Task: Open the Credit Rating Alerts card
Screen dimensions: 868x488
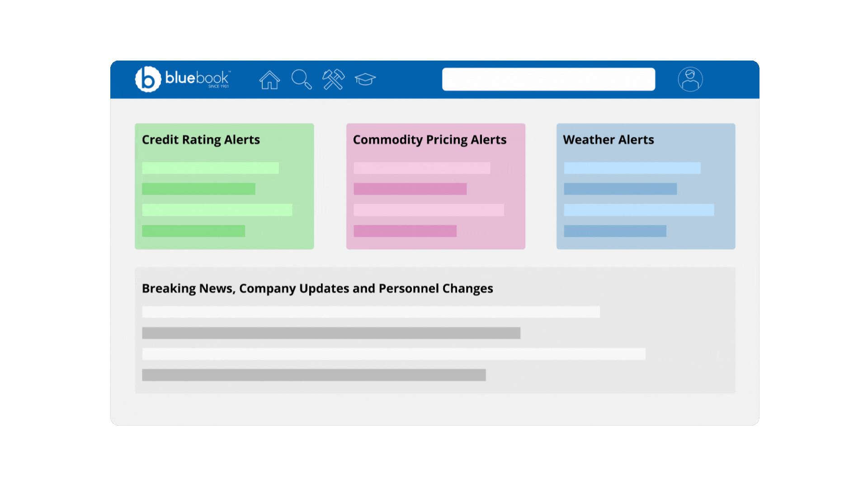Action: 224,186
